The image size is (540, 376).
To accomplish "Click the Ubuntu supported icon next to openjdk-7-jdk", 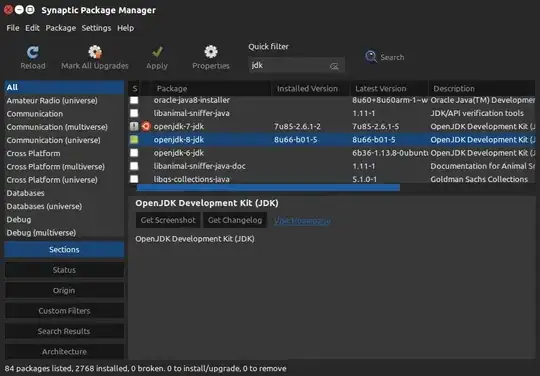I will (x=146, y=126).
